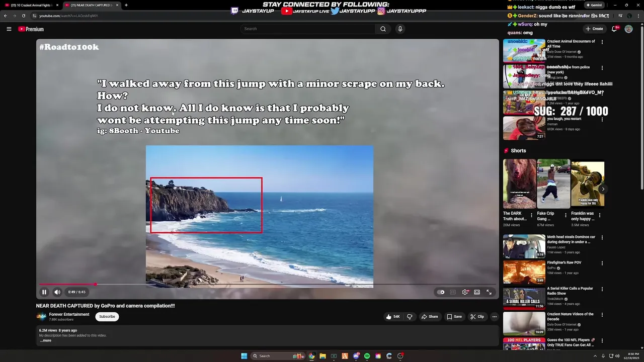
Task: Open options for 'you laugh, you restart' video
Action: click(x=602, y=120)
